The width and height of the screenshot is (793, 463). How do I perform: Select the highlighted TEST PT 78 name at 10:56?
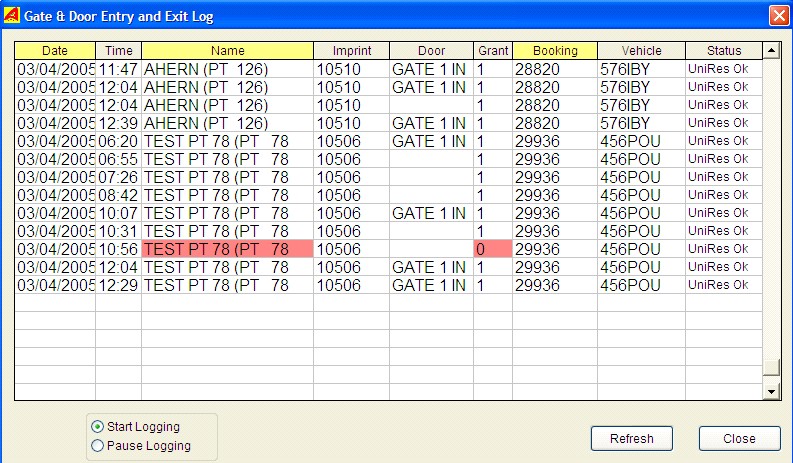228,249
